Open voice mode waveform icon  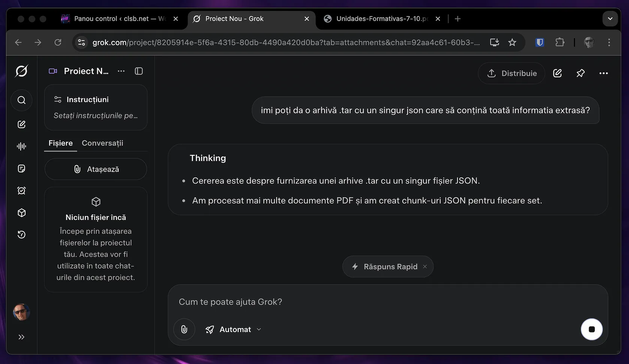coord(21,146)
